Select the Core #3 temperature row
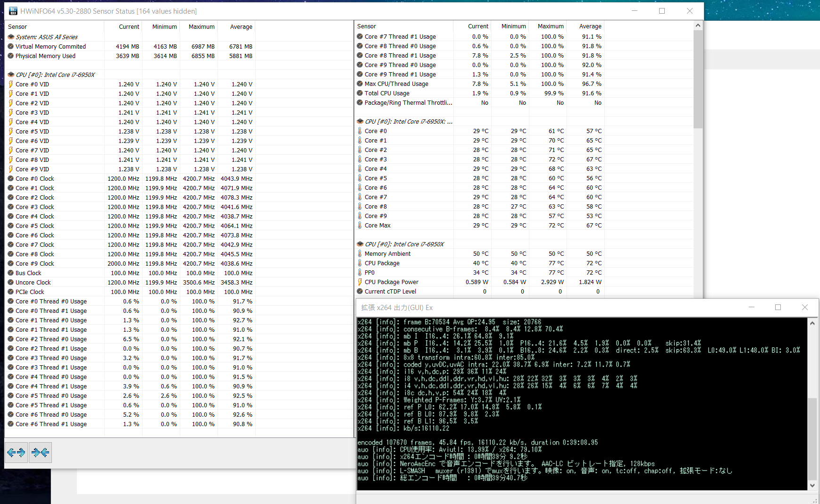820x504 pixels. [479, 159]
